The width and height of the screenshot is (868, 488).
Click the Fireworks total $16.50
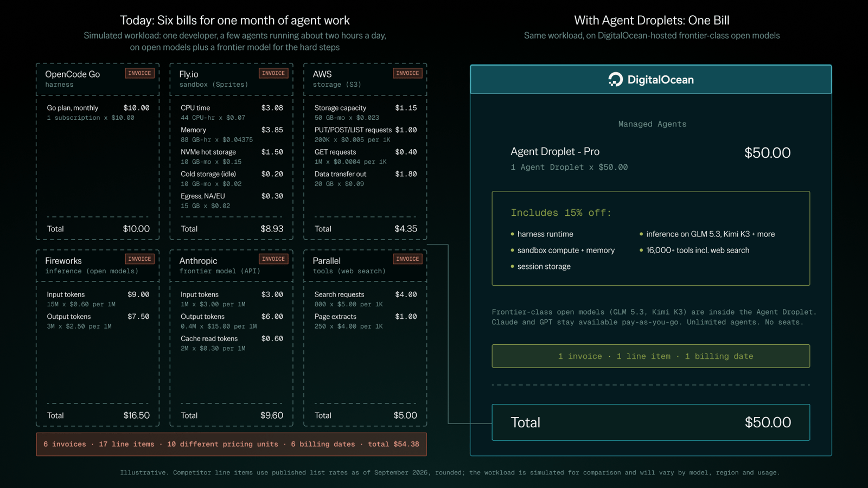click(137, 415)
